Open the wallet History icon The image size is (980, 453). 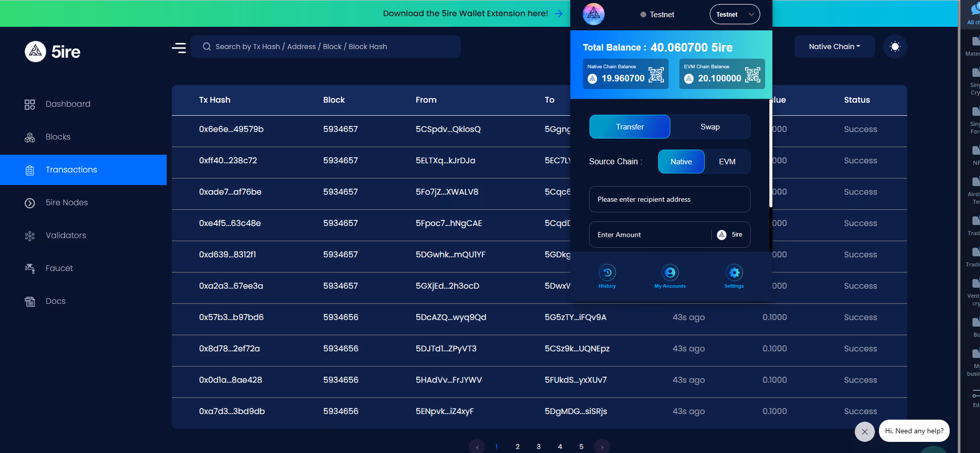(607, 274)
